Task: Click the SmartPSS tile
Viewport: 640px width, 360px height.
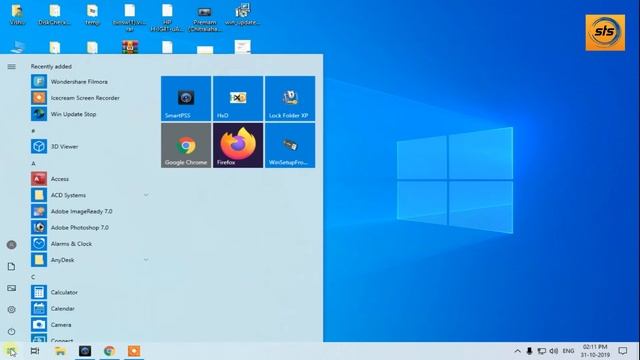Action: click(186, 98)
